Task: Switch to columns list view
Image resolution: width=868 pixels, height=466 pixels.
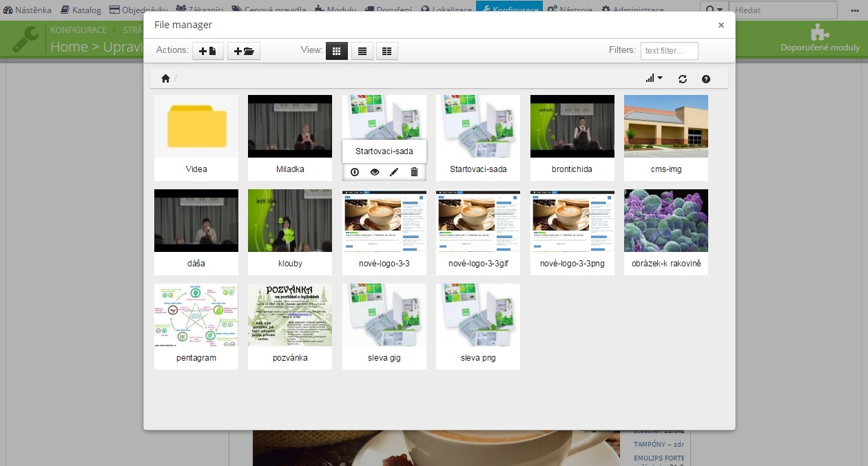Action: [x=387, y=51]
